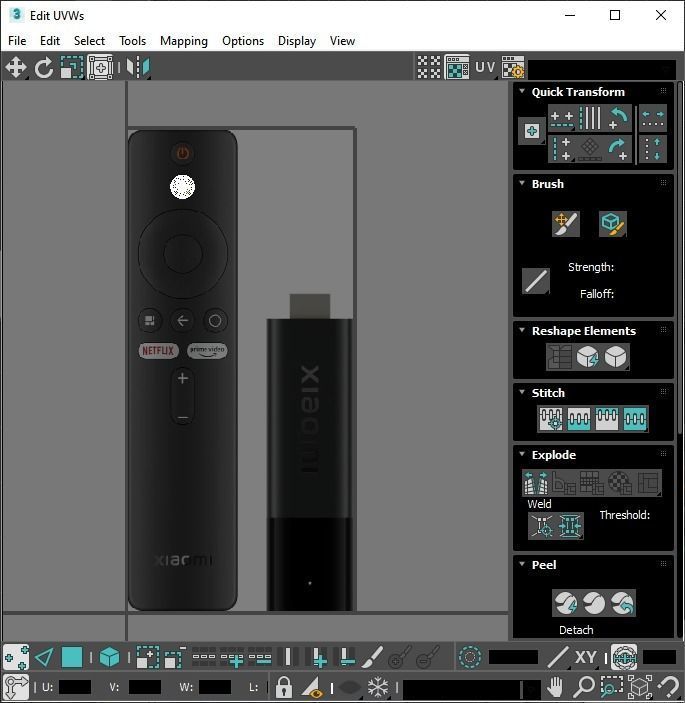Toggle Vertex sub-object mode
This screenshot has height=703, width=685.
click(16, 658)
